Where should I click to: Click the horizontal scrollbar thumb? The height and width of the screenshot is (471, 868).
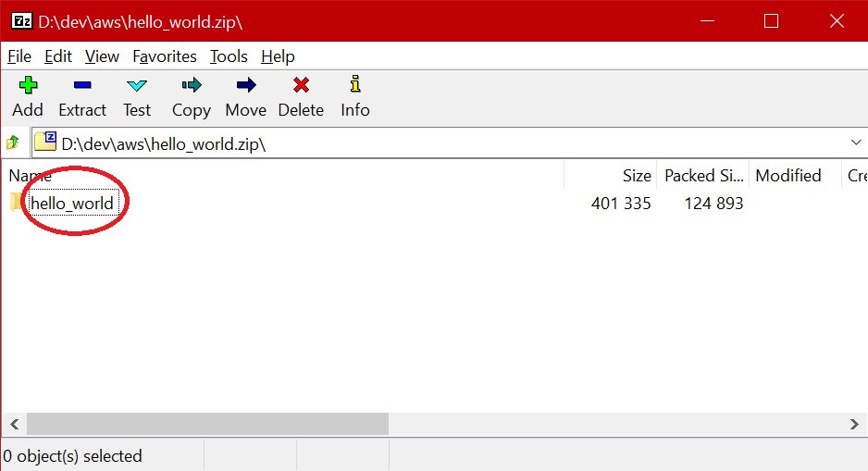click(x=207, y=425)
